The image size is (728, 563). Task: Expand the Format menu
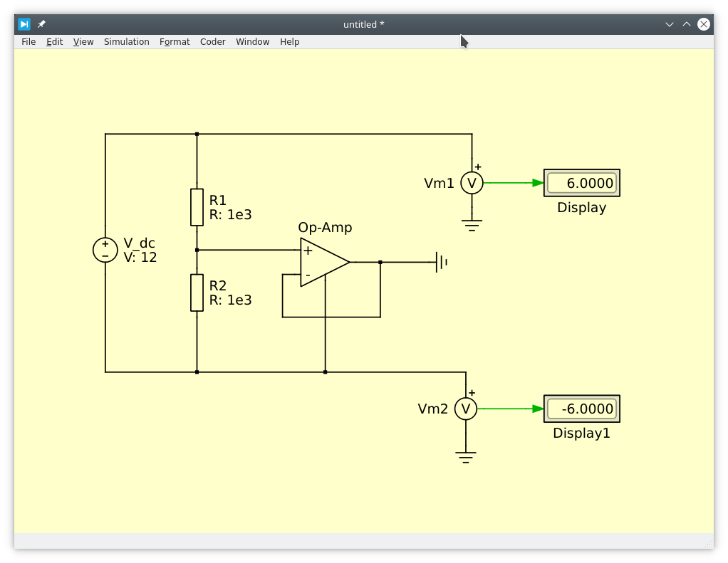click(x=175, y=42)
